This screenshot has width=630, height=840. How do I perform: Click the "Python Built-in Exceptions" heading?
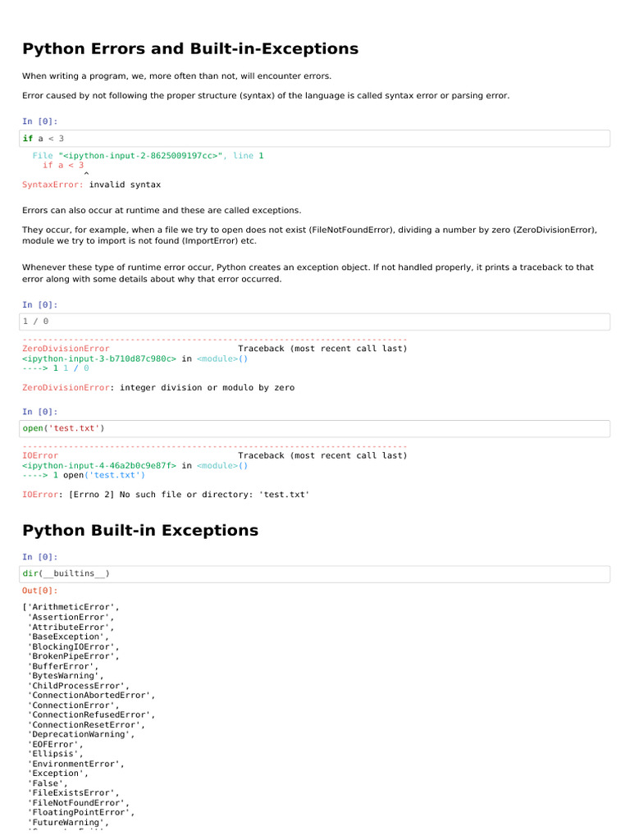140,531
